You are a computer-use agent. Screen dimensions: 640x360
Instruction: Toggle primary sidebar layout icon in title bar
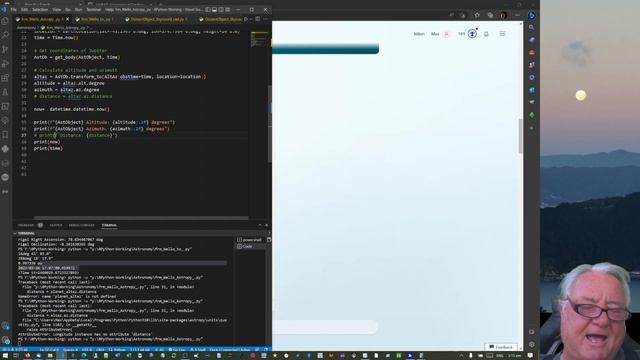tap(208, 9)
